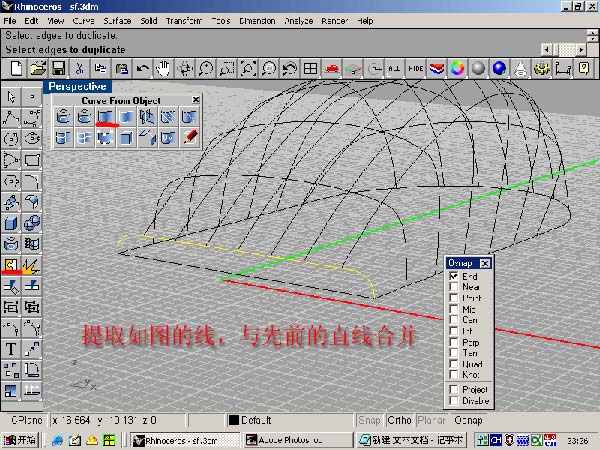The height and width of the screenshot is (450, 600).
Task: Enable the Tan osnap checkbox
Action: click(x=454, y=352)
